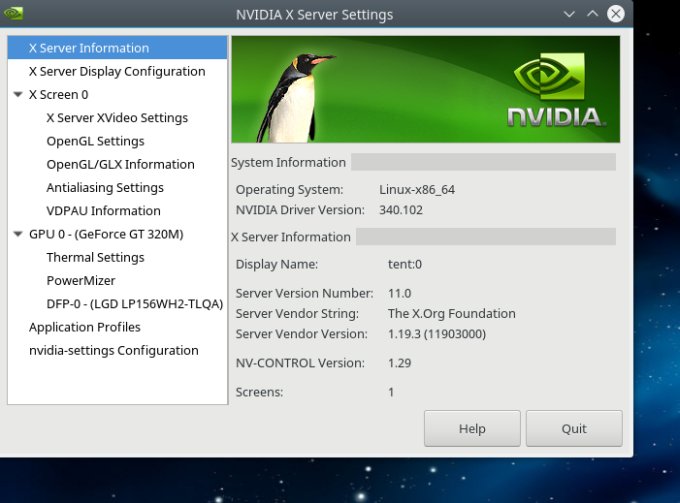This screenshot has height=503, width=680.
Task: Click the System Information section header
Action: (288, 163)
